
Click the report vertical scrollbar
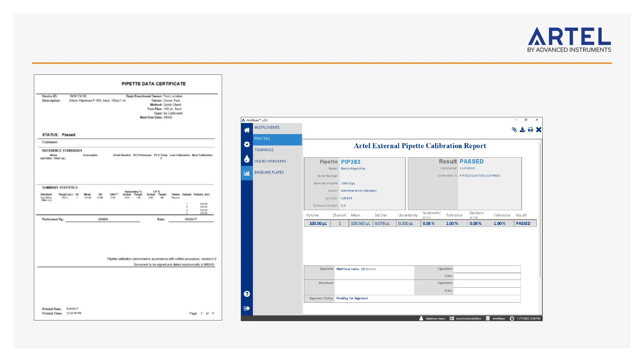pyautogui.click(x=540, y=210)
